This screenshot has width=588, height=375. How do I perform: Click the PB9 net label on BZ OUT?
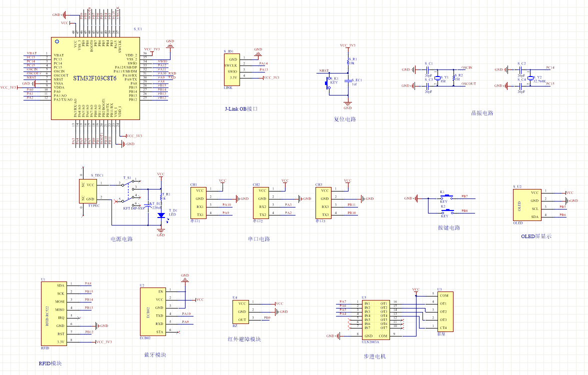[267, 317]
